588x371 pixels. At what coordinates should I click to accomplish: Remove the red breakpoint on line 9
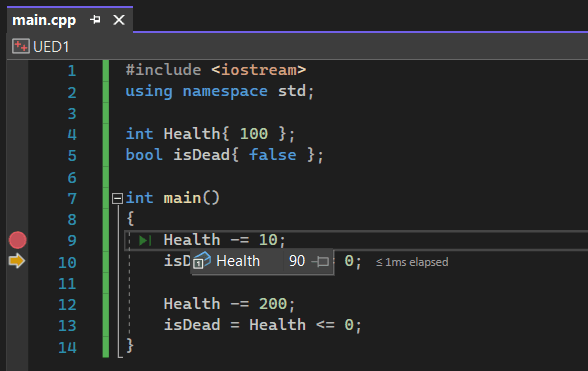18,240
